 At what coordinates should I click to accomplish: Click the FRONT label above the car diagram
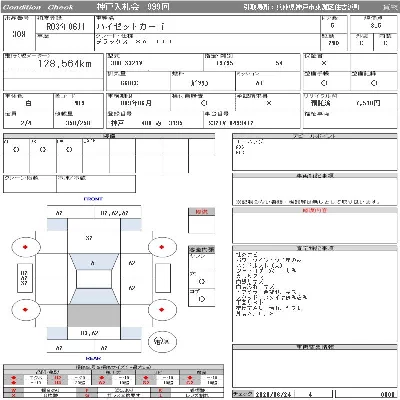(x=93, y=199)
